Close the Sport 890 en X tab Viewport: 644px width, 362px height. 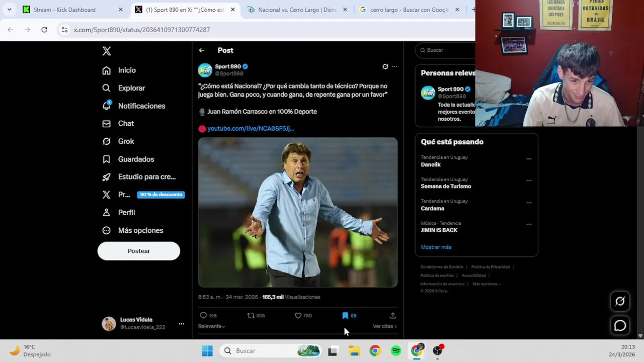coord(232,10)
